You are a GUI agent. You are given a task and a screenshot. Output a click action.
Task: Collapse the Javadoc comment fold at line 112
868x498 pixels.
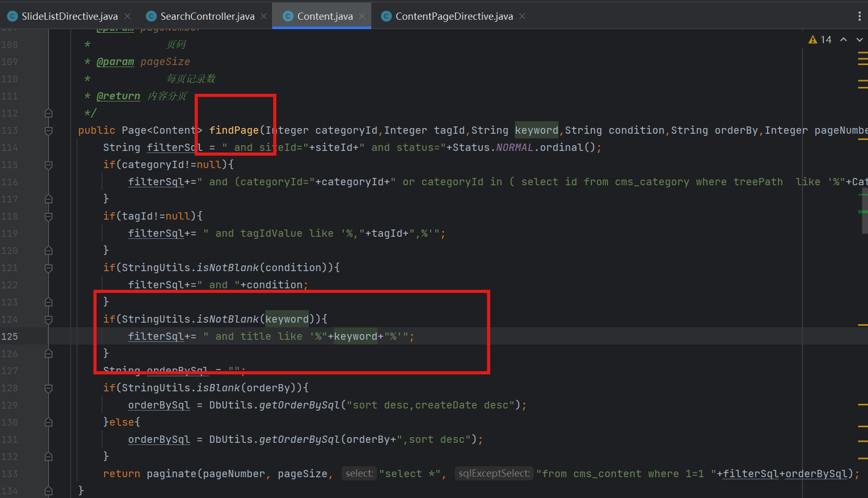click(x=48, y=113)
